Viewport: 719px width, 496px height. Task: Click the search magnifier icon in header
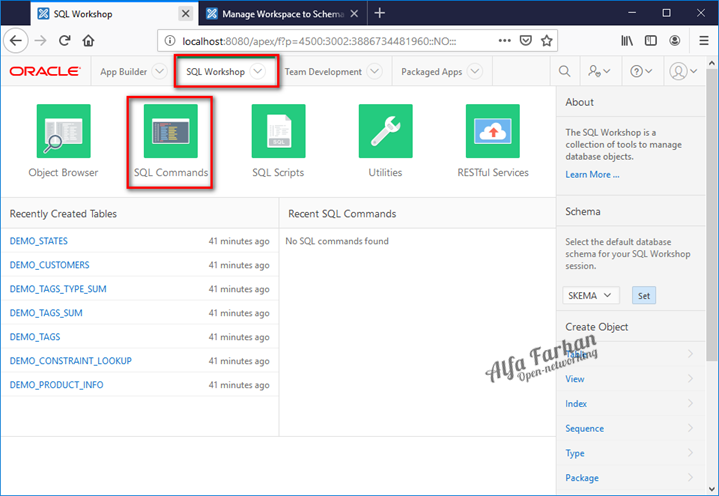click(x=564, y=71)
